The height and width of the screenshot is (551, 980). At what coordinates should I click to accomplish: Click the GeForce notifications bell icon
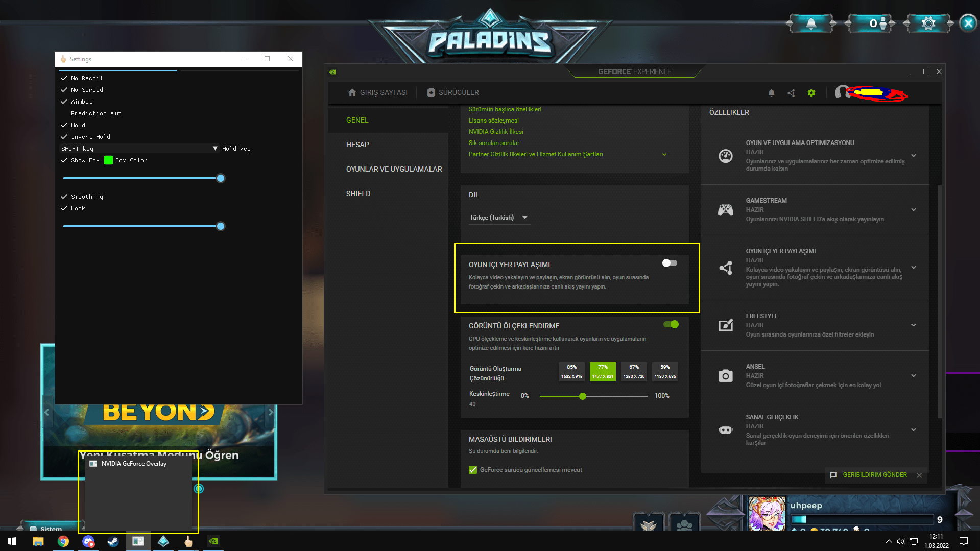(771, 93)
